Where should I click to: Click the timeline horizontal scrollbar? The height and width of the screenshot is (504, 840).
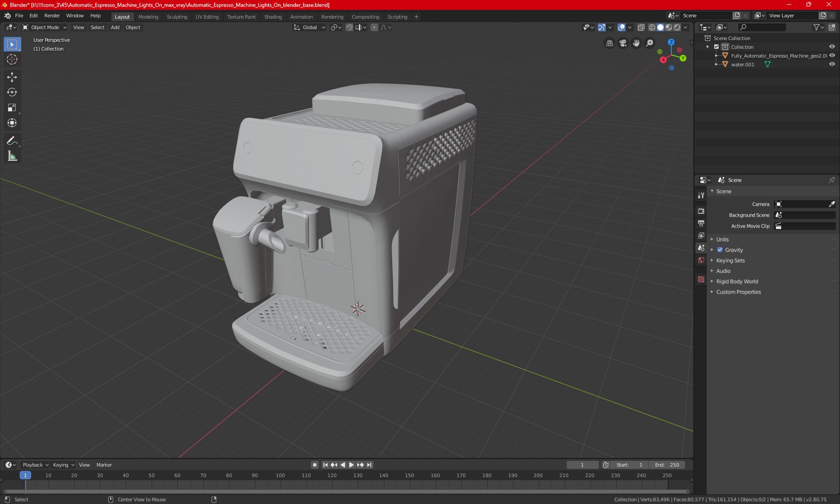pyautogui.click(x=346, y=491)
